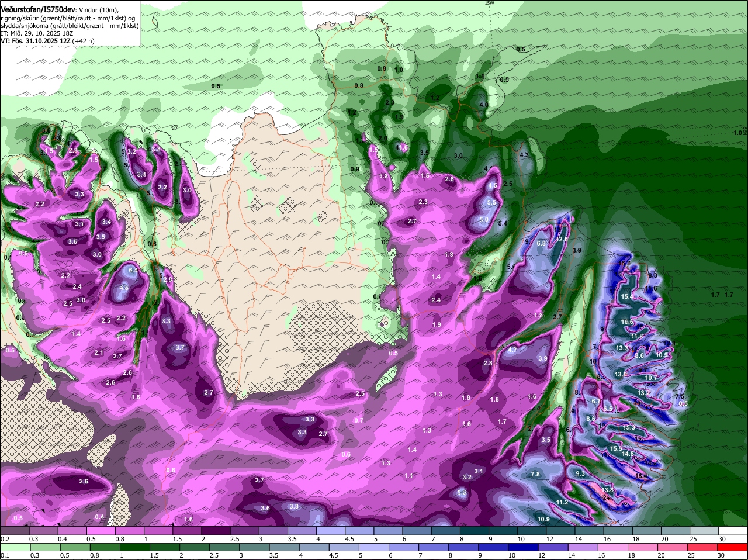The height and width of the screenshot is (560, 748).
Task: Click the '14.8' precipitation value on the map
Action: 628,454
